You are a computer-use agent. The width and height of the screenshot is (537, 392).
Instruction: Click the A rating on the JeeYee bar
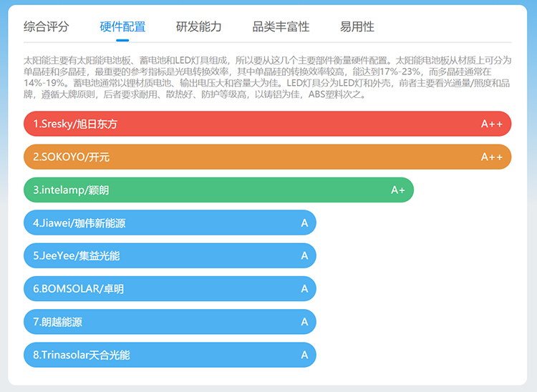304,256
